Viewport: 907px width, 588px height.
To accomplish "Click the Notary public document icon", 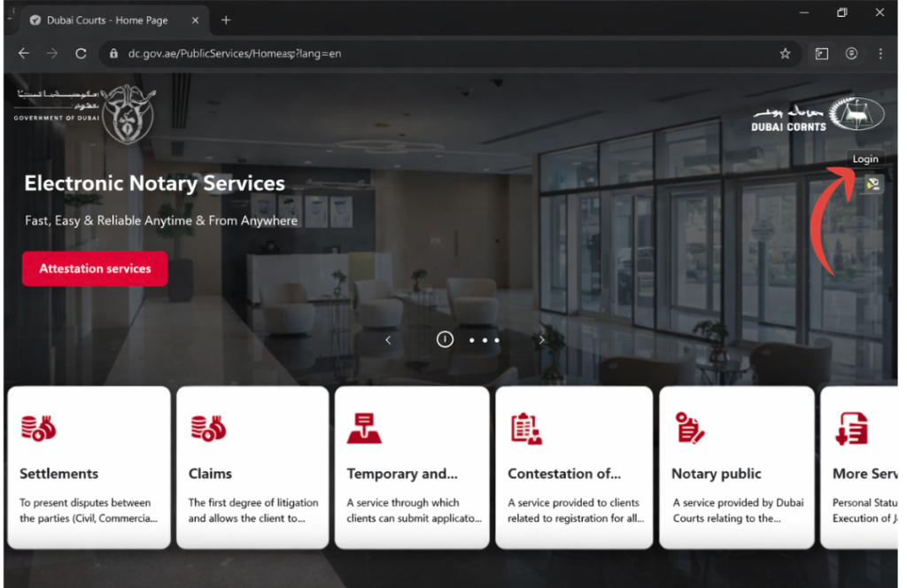I will tap(689, 428).
